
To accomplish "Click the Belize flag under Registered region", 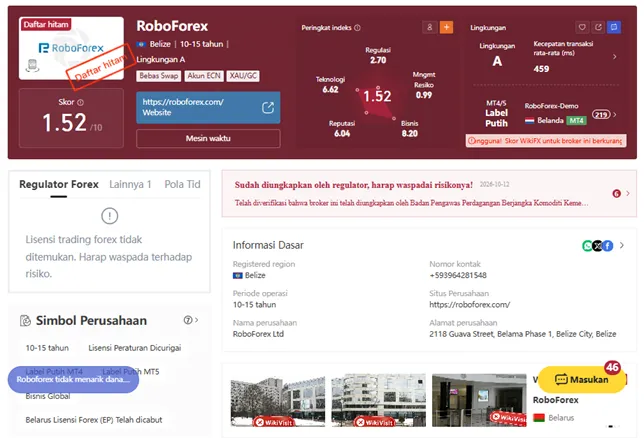I will [237, 275].
